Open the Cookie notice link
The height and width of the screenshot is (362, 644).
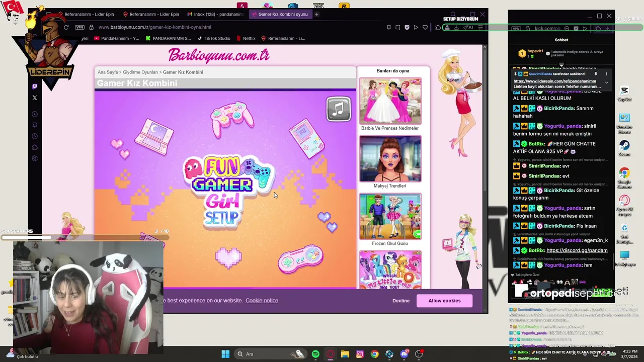pos(262,301)
